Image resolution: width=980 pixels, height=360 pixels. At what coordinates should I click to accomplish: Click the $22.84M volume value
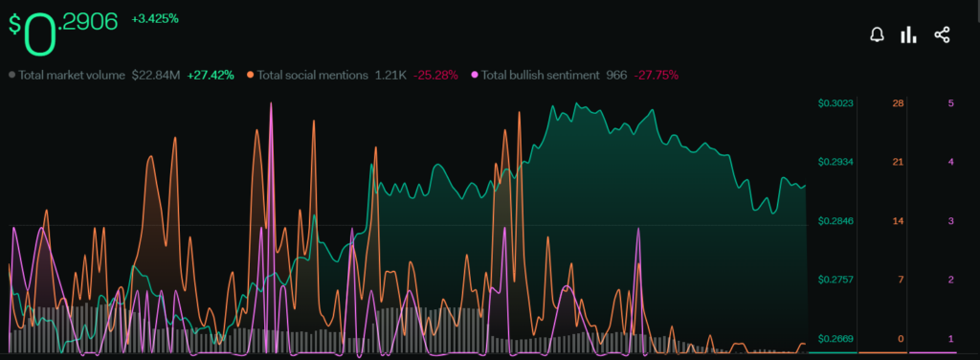[156, 75]
